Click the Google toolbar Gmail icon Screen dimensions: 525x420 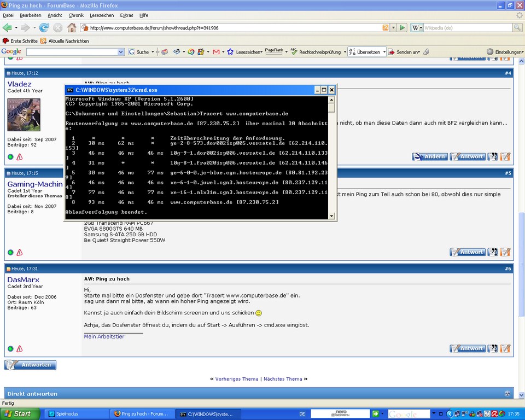[216, 52]
